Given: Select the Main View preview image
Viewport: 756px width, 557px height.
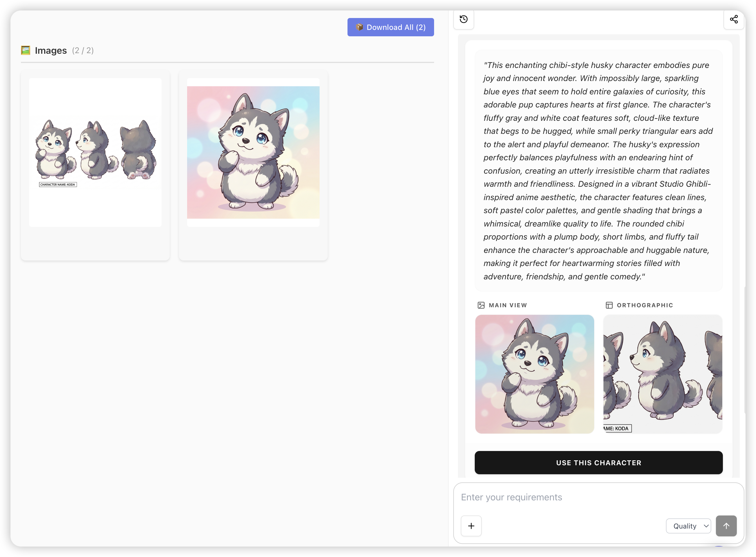Looking at the screenshot, I should coord(534,374).
